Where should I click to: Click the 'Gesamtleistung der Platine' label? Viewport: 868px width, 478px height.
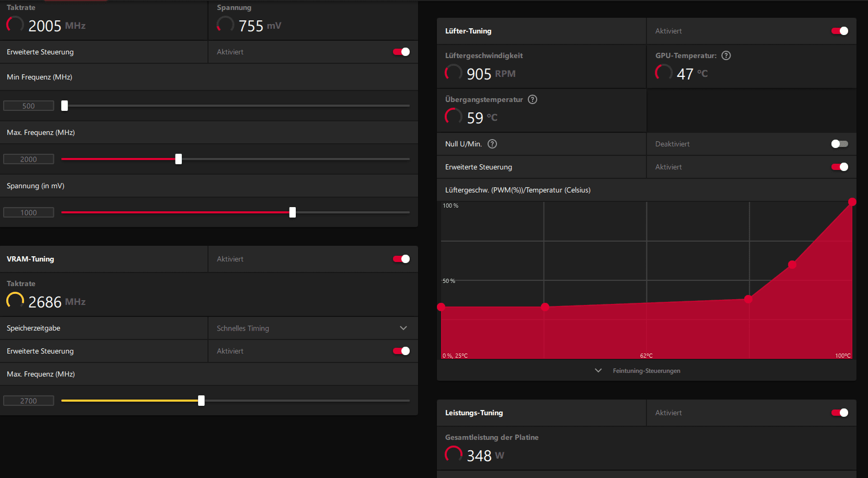(492, 437)
